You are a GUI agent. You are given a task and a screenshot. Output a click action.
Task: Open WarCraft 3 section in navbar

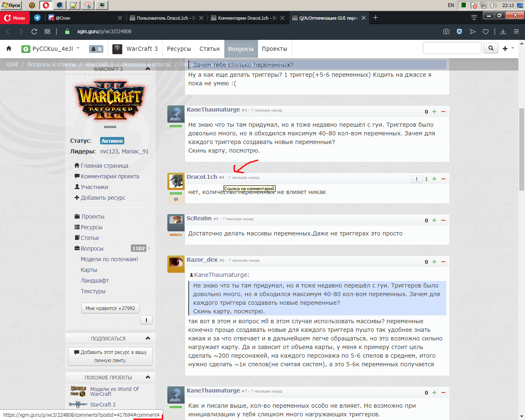tap(135, 49)
